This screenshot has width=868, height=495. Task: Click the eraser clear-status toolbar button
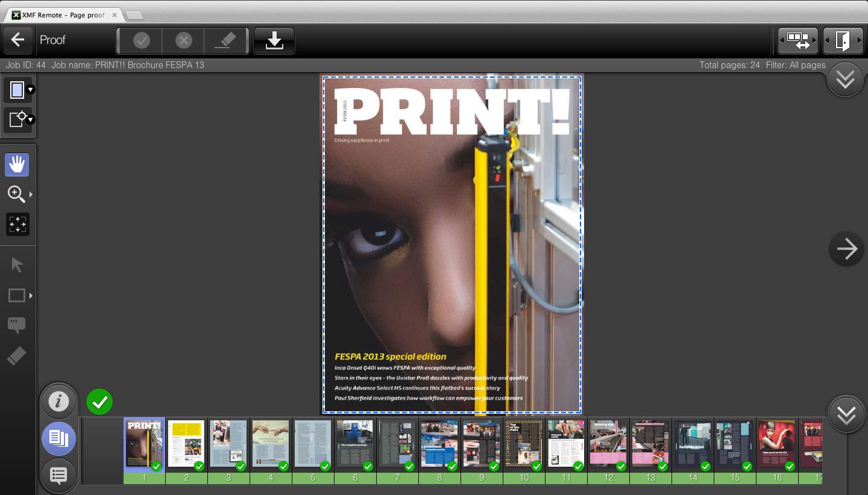click(225, 40)
